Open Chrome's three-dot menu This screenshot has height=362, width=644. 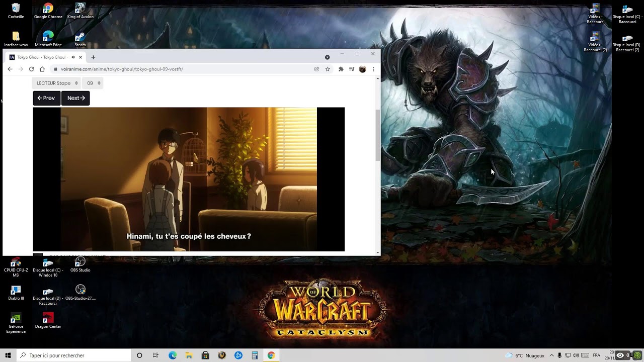click(x=373, y=69)
